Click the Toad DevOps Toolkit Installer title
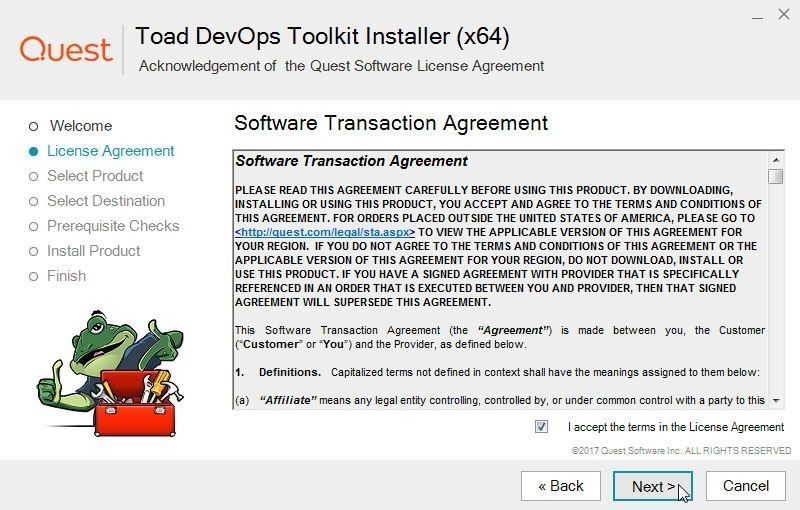The width and height of the screenshot is (800, 510). pyautogui.click(x=322, y=37)
